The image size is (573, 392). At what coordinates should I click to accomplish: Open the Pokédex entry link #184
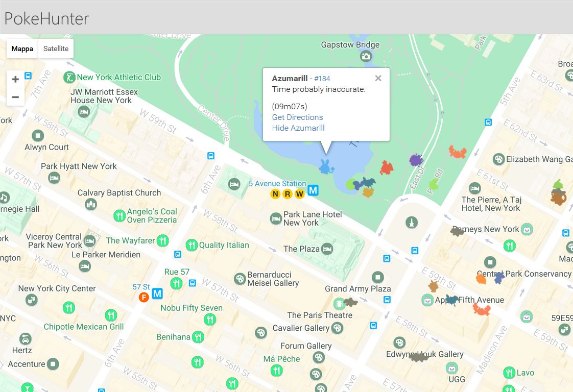click(321, 78)
